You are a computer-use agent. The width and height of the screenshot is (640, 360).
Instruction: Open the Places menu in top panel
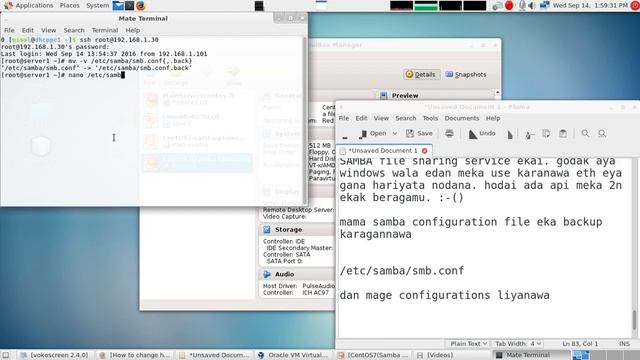(x=69, y=5)
